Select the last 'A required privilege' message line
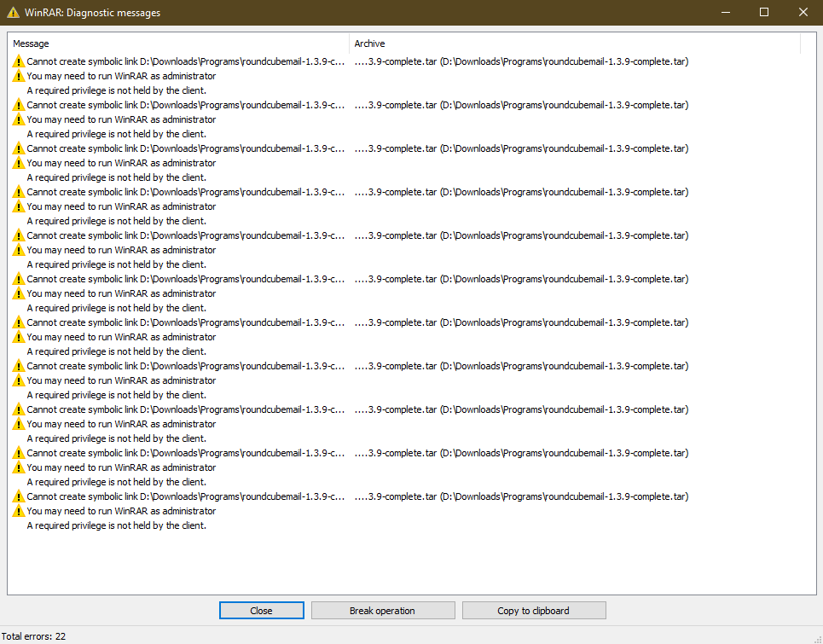The image size is (823, 644). click(x=116, y=525)
